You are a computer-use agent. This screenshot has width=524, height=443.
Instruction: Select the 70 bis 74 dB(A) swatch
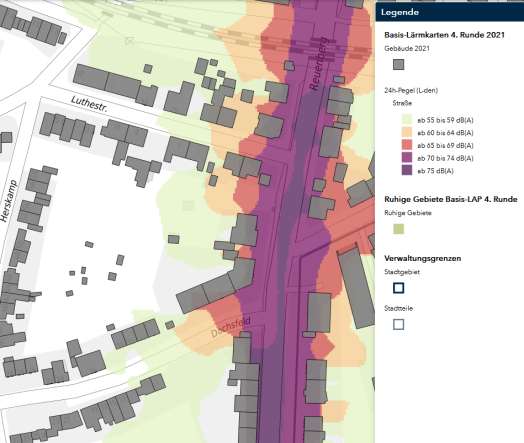point(407,158)
